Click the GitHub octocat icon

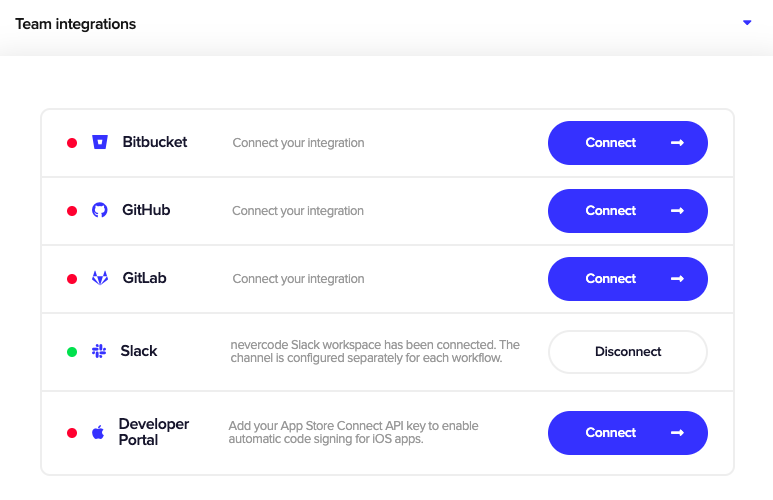click(100, 210)
